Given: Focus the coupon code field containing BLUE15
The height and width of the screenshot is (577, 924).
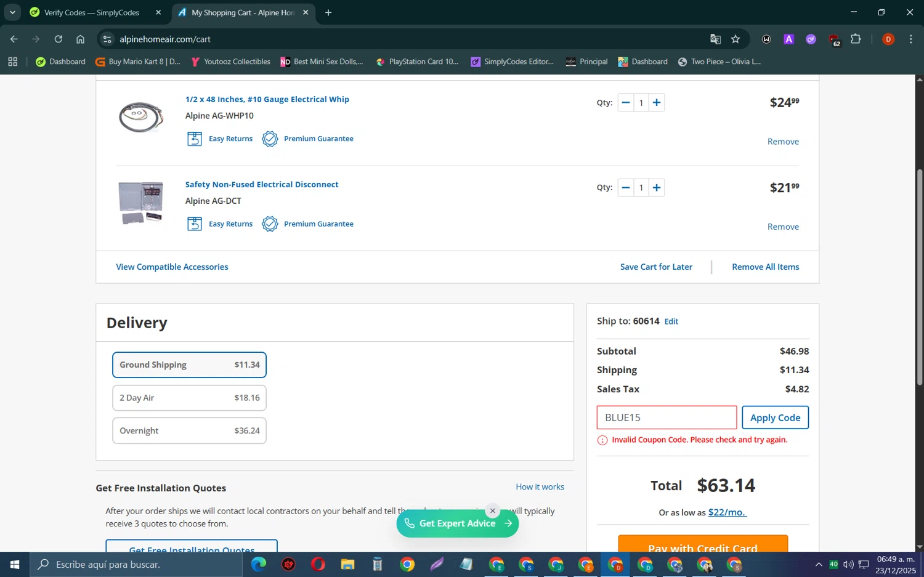Looking at the screenshot, I should [x=667, y=418].
